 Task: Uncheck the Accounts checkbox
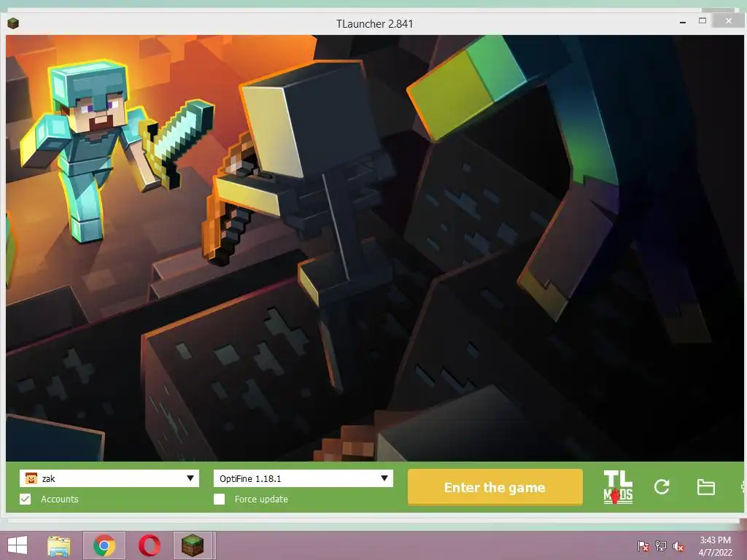tap(26, 499)
